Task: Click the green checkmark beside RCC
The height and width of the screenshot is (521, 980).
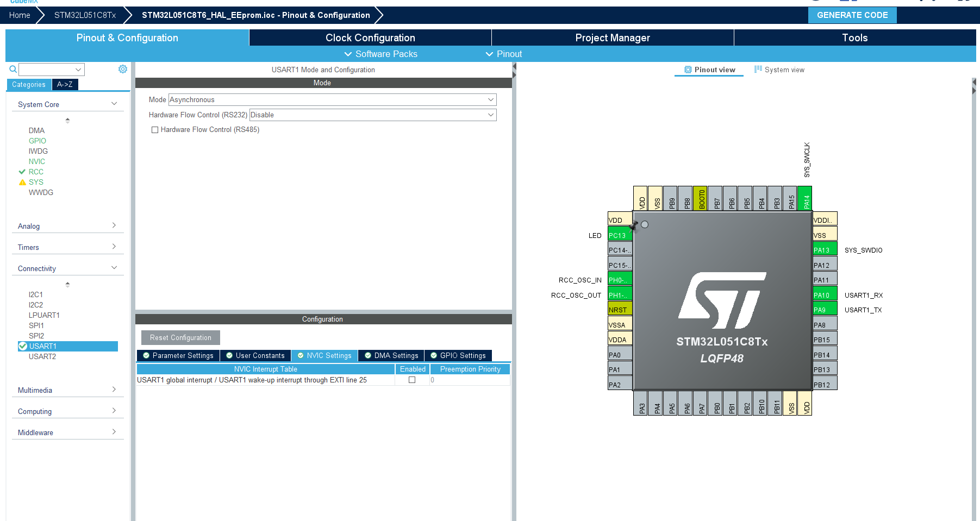Action: pos(22,172)
